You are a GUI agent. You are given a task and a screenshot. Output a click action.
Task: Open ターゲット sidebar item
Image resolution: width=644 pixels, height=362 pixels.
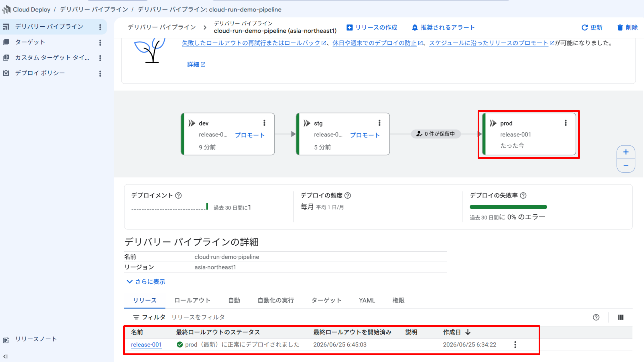30,42
